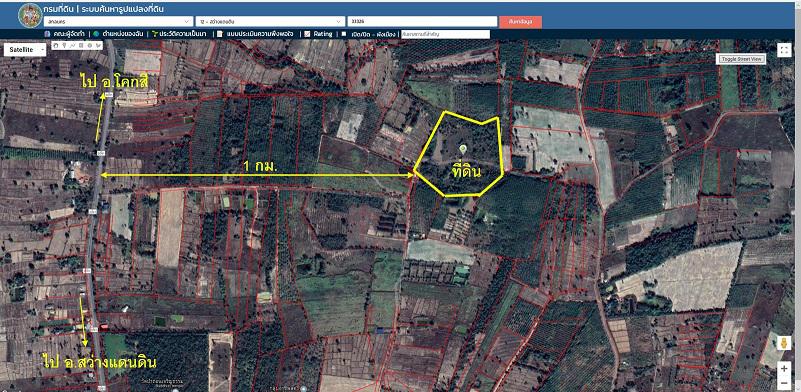
Task: Expand the district selection dropdown
Action: coord(270,21)
